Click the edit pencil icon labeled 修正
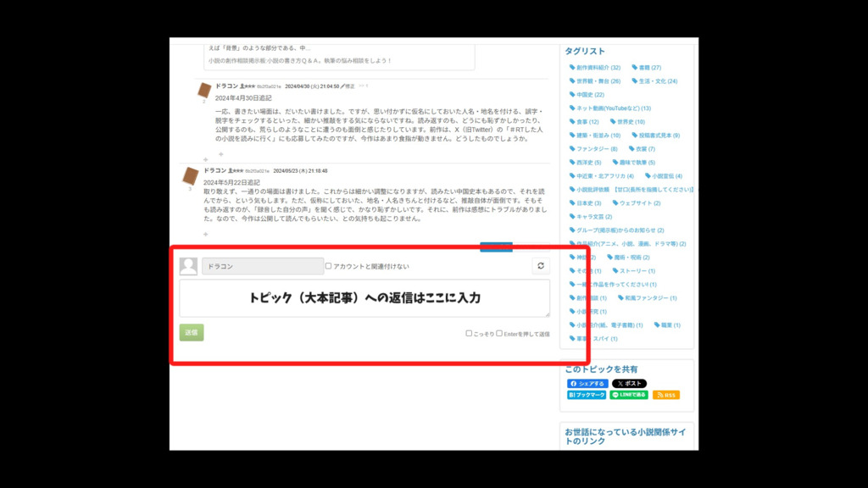Viewport: 868px width, 488px height. [x=348, y=86]
